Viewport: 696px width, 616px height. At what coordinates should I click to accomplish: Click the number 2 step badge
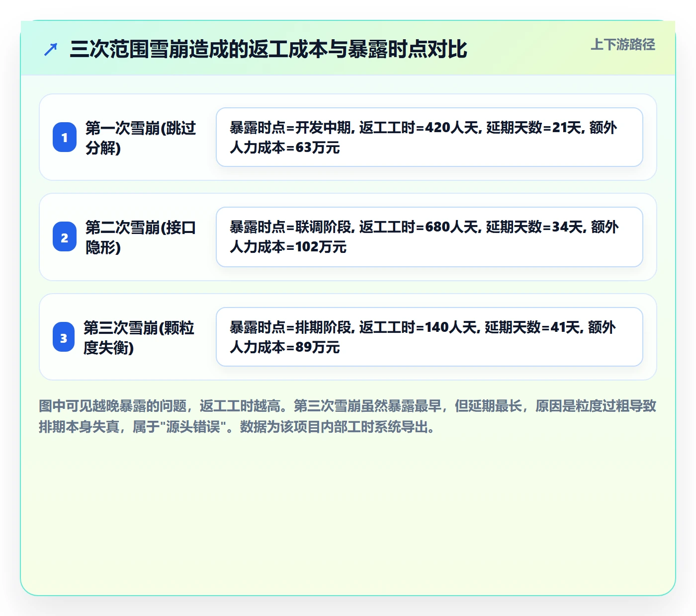point(65,237)
